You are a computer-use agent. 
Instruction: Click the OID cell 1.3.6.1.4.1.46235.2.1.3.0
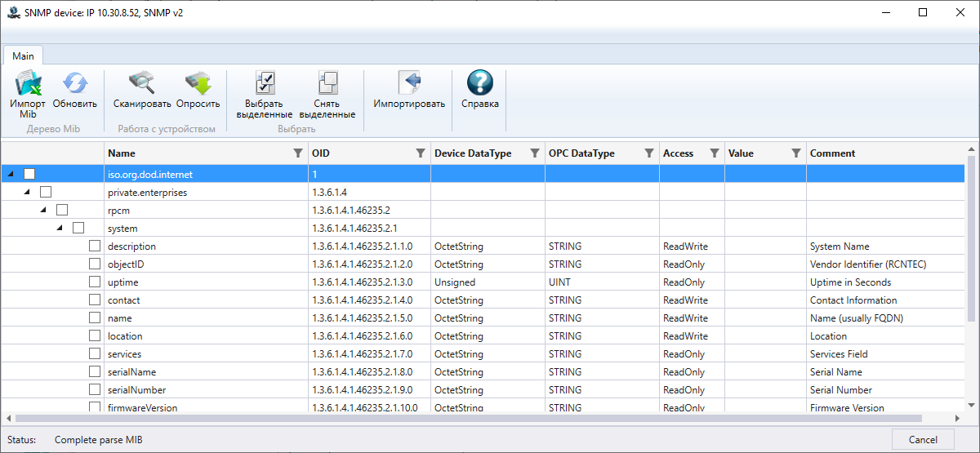pyautogui.click(x=362, y=282)
